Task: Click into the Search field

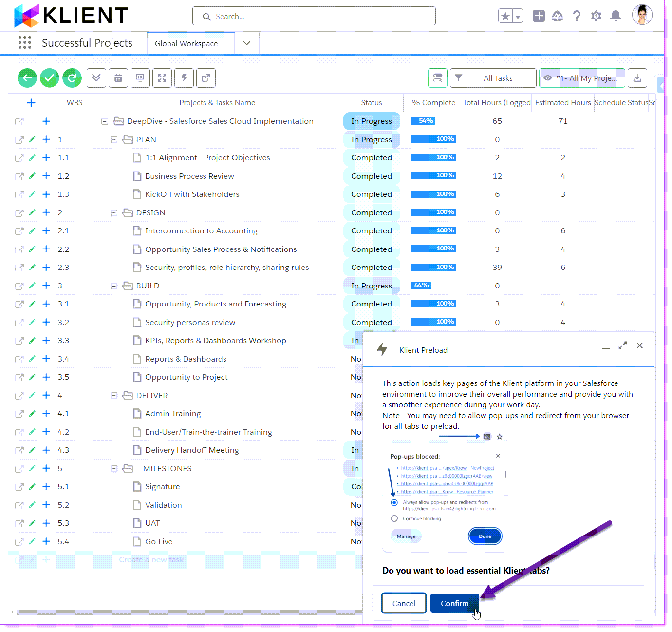Action: [x=314, y=16]
